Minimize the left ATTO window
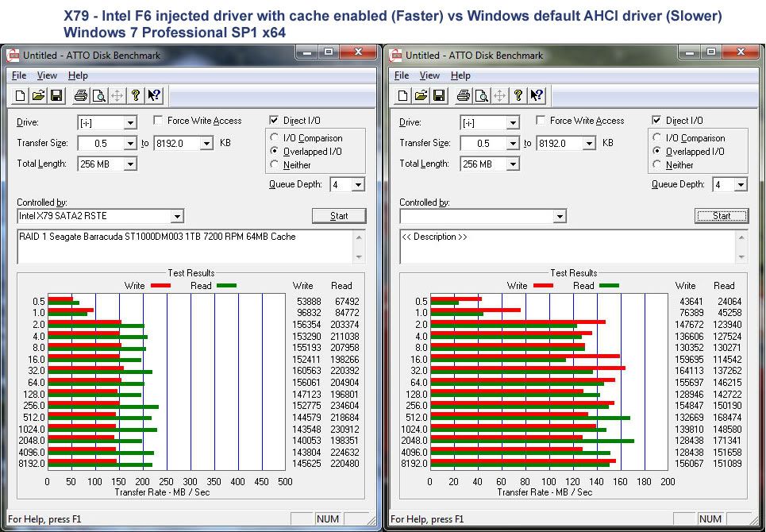 pos(307,52)
